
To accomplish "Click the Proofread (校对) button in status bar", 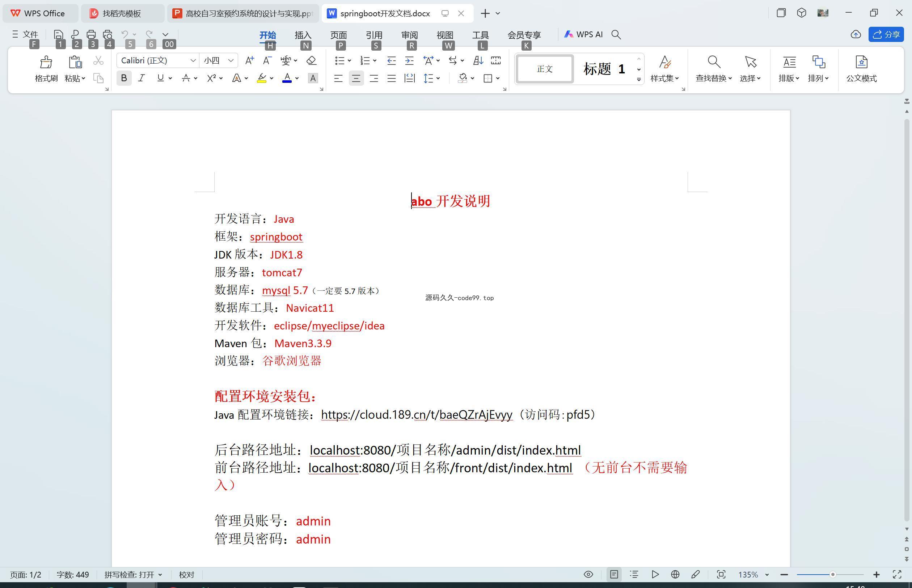I will [x=186, y=575].
